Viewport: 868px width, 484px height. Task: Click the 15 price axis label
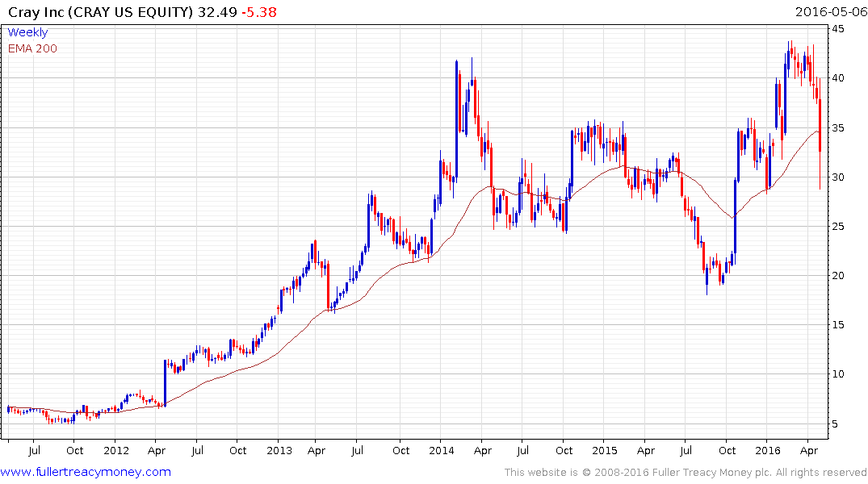click(x=838, y=325)
